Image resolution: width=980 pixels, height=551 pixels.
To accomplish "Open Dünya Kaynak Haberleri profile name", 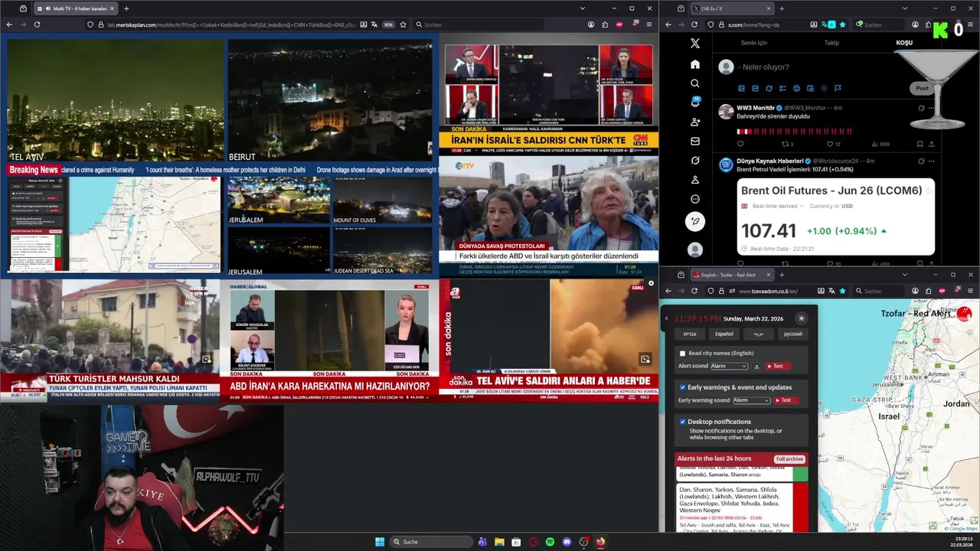I will coord(769,161).
